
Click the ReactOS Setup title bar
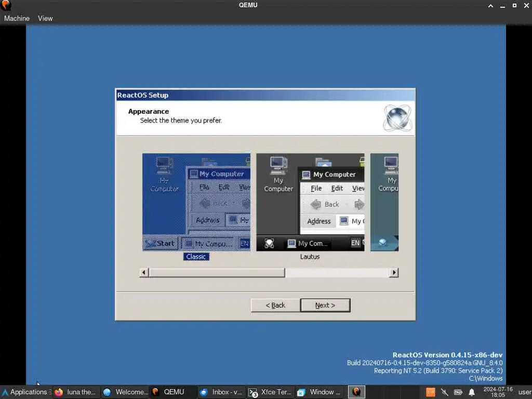click(265, 95)
